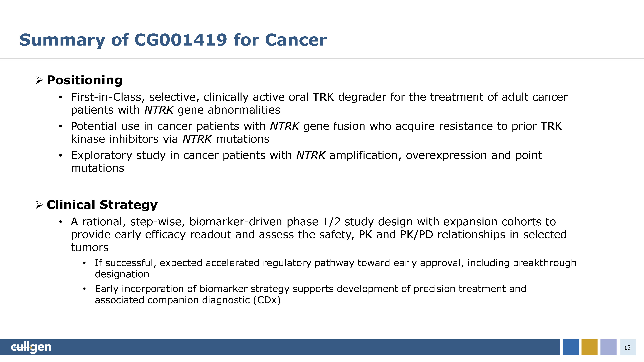Click the 'Summary of CG001419 for Cancer' title
The width and height of the screenshot is (644, 362).
[x=173, y=40]
